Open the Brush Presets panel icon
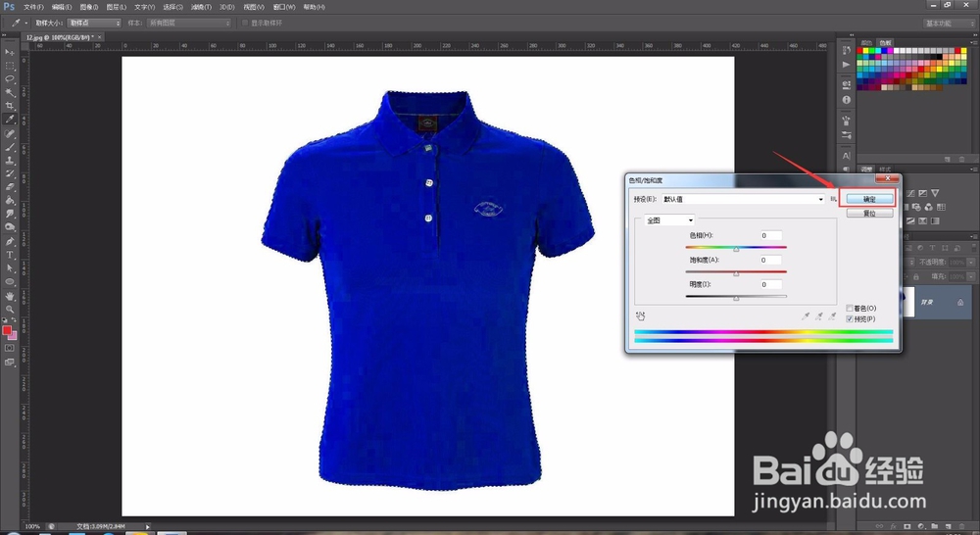980x535 pixels. click(x=847, y=134)
